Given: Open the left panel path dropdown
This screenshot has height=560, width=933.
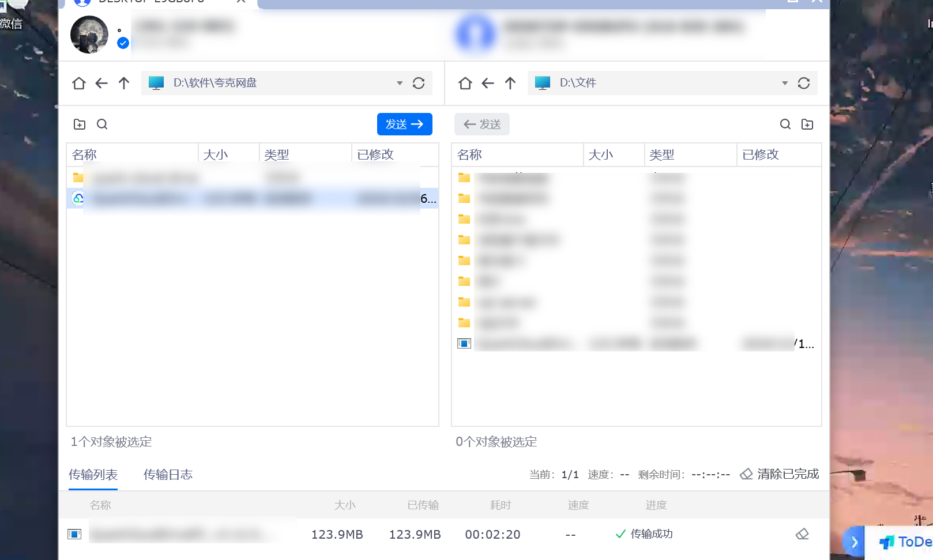Looking at the screenshot, I should point(399,83).
